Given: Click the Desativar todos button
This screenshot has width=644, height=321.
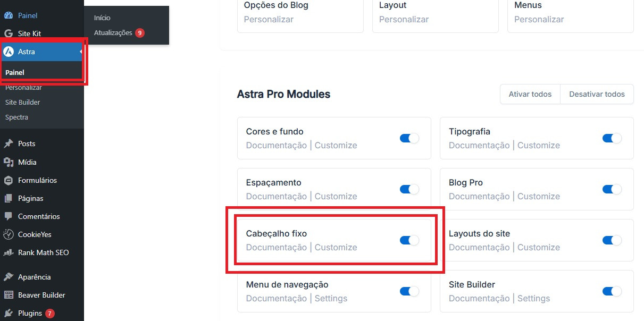Looking at the screenshot, I should pyautogui.click(x=597, y=94).
